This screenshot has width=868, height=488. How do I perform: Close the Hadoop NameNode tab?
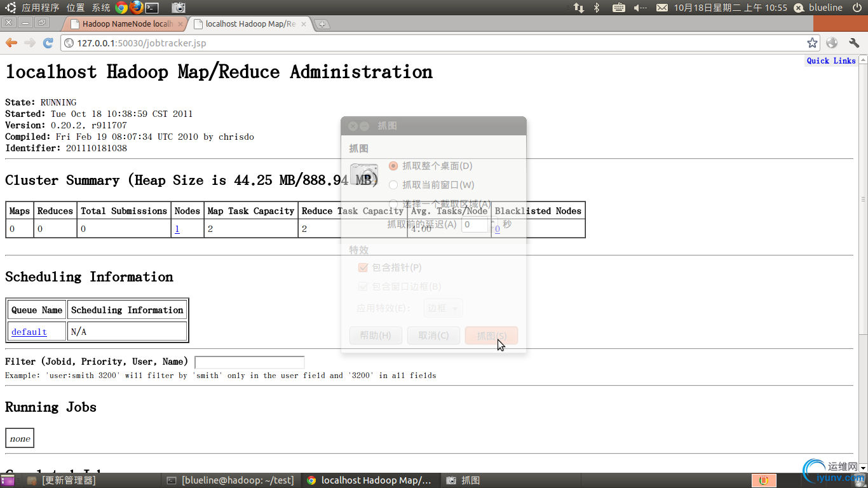tap(180, 24)
